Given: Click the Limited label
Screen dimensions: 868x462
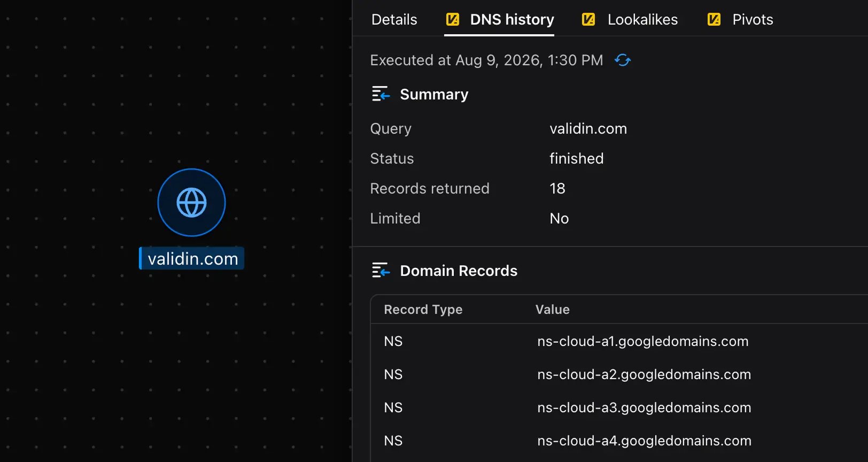Looking at the screenshot, I should (x=395, y=219).
